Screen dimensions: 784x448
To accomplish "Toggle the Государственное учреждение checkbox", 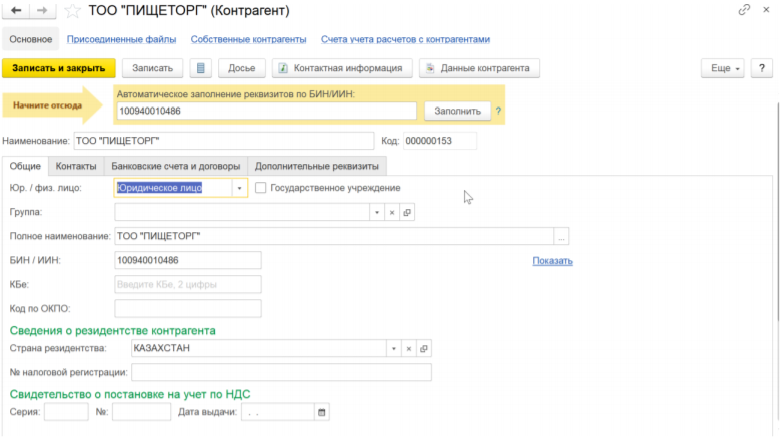I will click(x=260, y=188).
